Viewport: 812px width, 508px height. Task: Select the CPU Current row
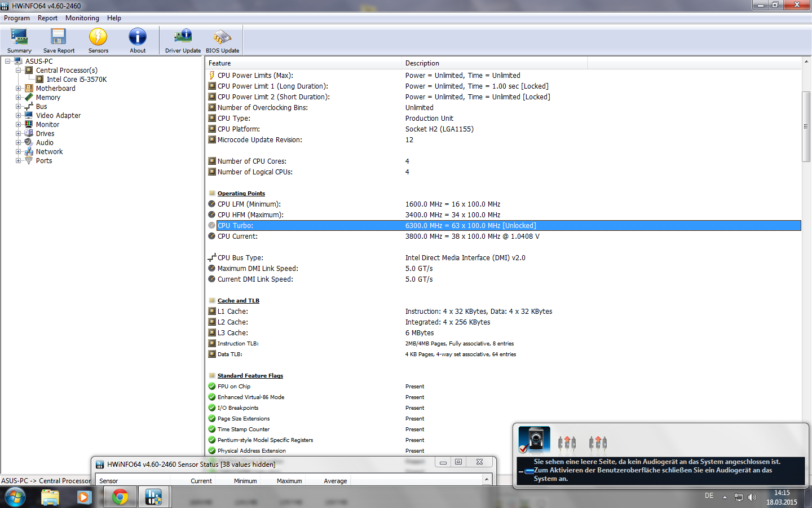504,237
